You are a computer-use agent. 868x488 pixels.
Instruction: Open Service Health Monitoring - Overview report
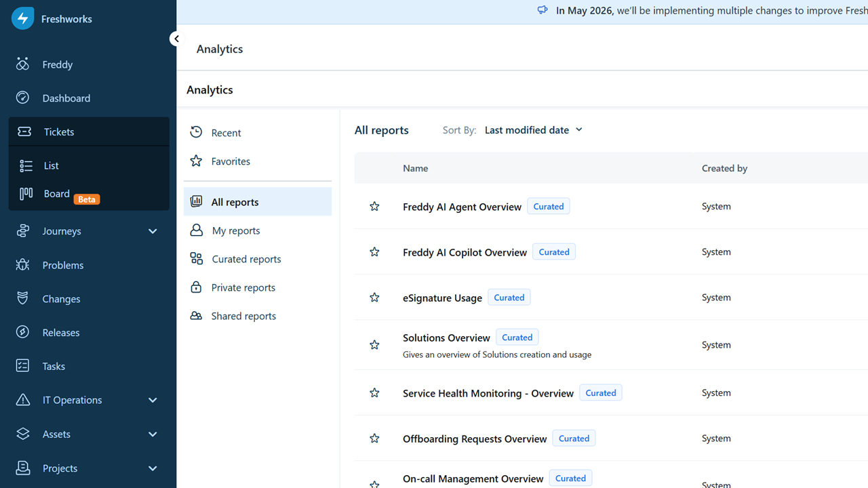(488, 393)
